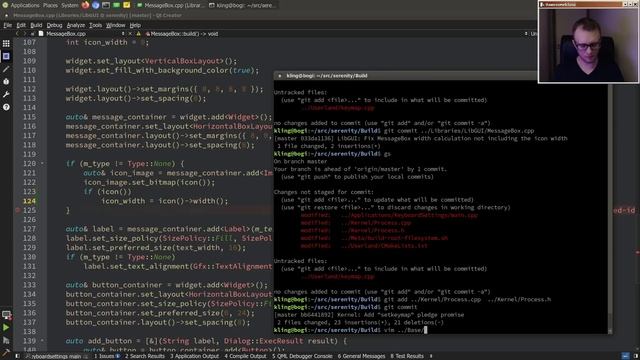Open 4 Compile Output pane
Image resolution: width=640 pixels, height=360 pixels.
tap(245, 356)
